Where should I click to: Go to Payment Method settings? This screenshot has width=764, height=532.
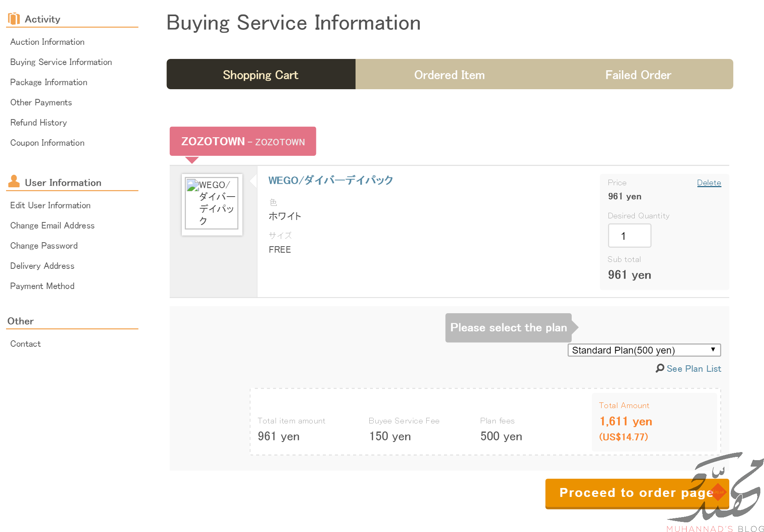coord(42,286)
